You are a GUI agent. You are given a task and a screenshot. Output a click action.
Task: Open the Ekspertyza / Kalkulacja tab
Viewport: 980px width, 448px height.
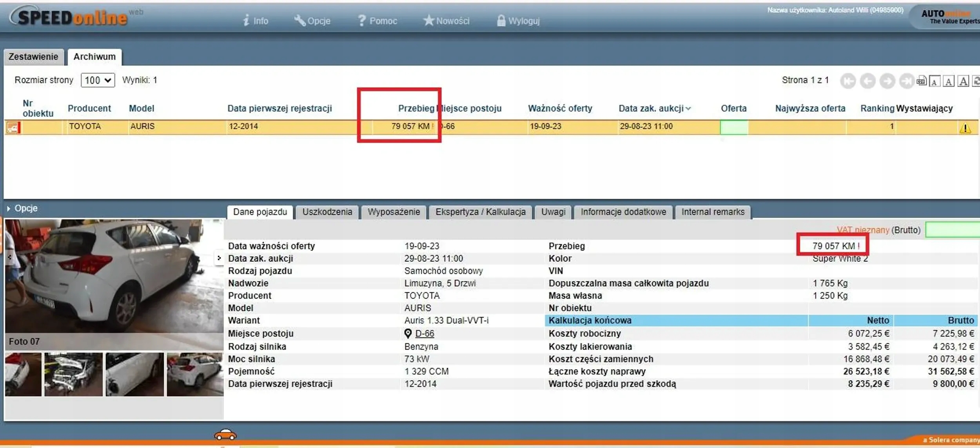click(480, 212)
